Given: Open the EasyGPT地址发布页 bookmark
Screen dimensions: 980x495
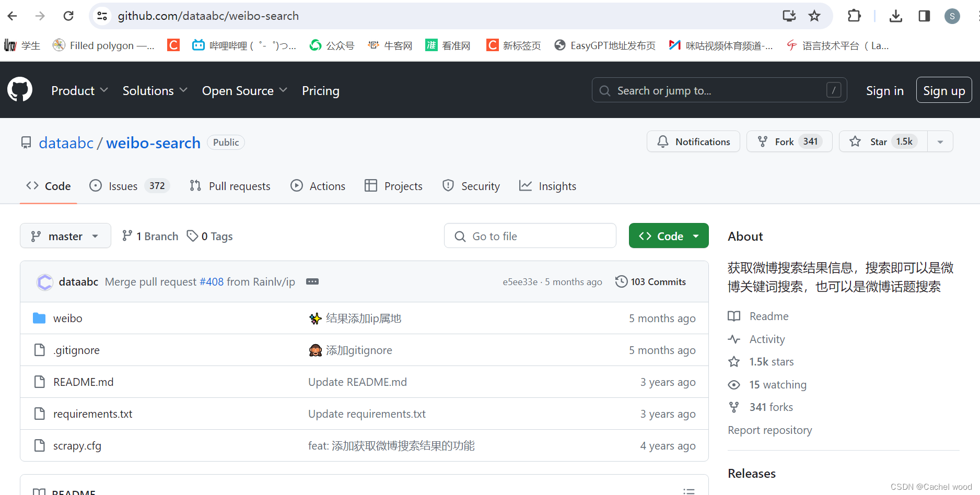Looking at the screenshot, I should [x=605, y=45].
